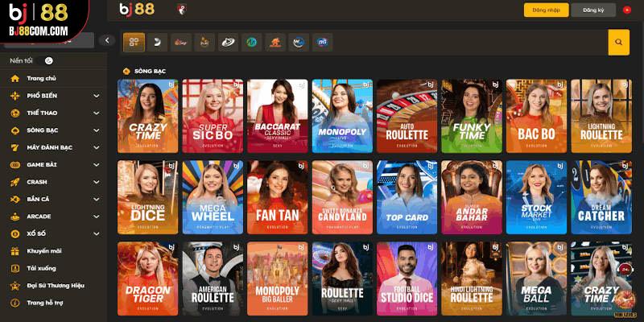Open the Lightning Roulette game card
This screenshot has width=644, height=322.
[x=601, y=116]
